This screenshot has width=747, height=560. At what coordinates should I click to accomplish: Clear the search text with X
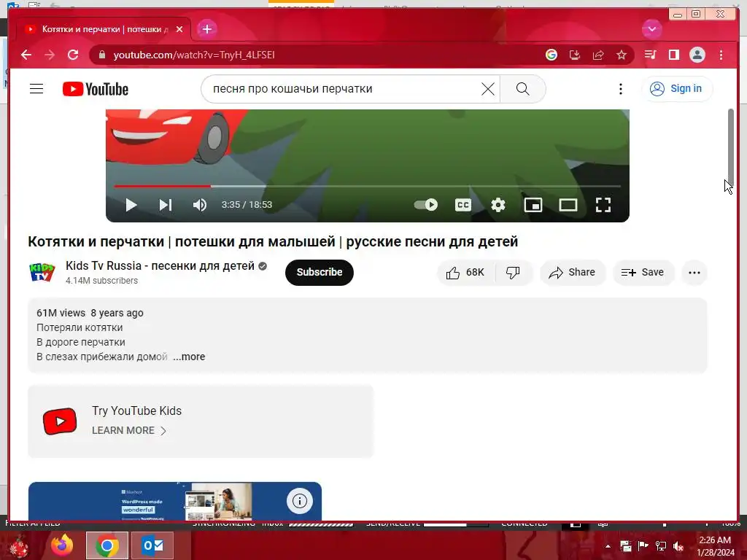[x=487, y=88]
